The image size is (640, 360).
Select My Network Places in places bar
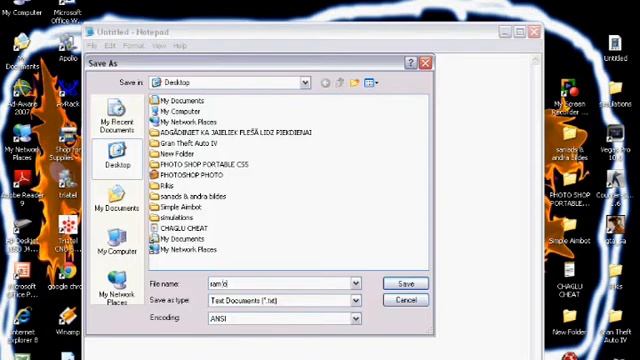tap(117, 288)
